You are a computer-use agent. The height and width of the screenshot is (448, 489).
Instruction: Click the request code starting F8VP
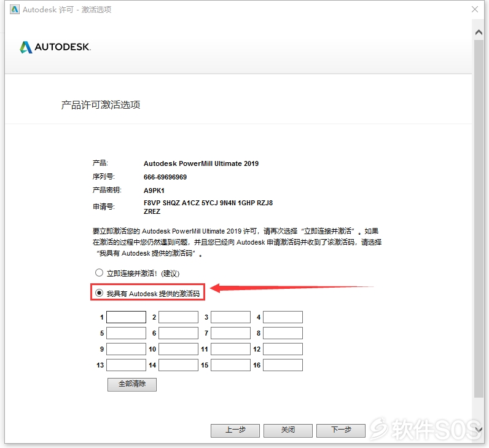[208, 207]
